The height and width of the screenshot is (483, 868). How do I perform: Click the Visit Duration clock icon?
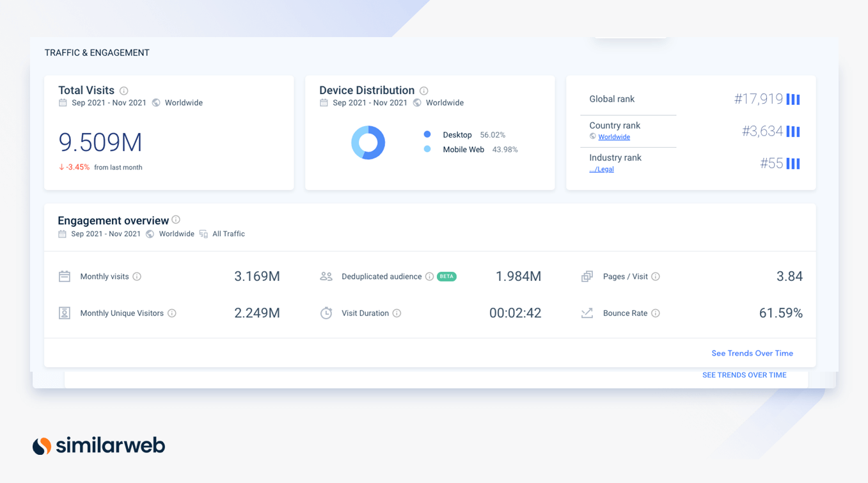326,313
